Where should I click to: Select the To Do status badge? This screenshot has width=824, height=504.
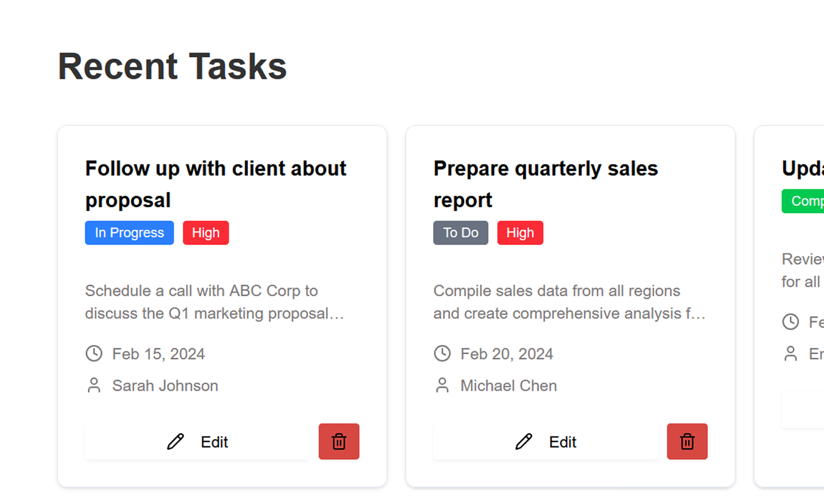460,232
